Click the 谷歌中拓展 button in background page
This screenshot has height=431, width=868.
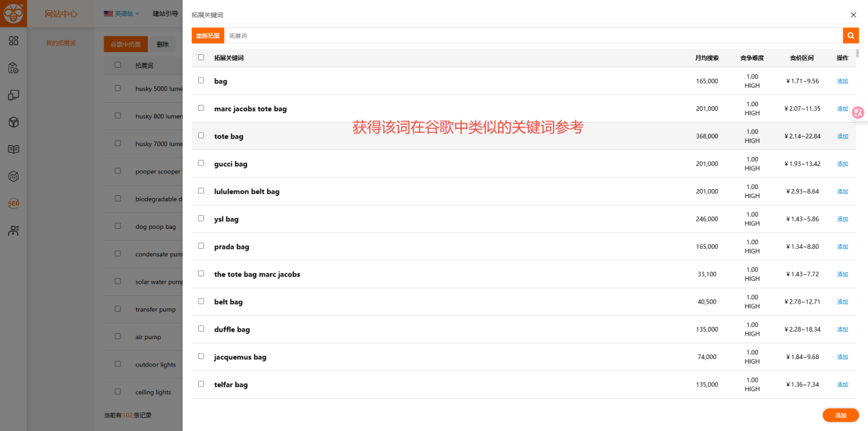click(125, 44)
